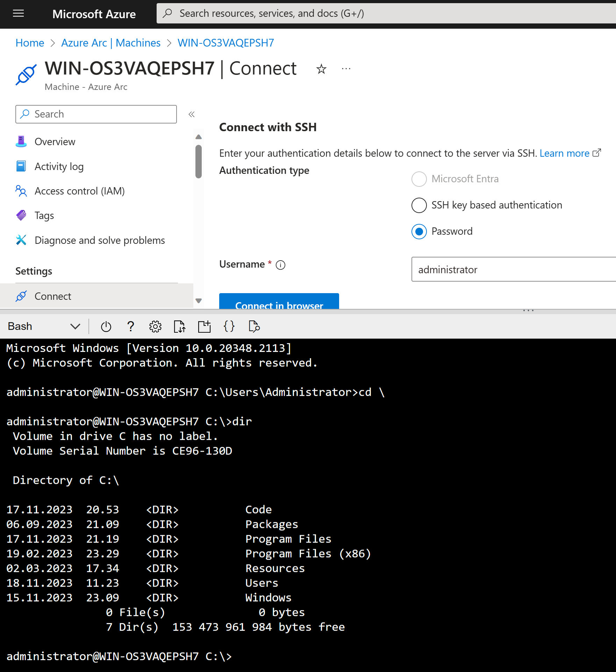Focus the sidebar menu Search box
This screenshot has height=672, width=616.
[x=96, y=114]
